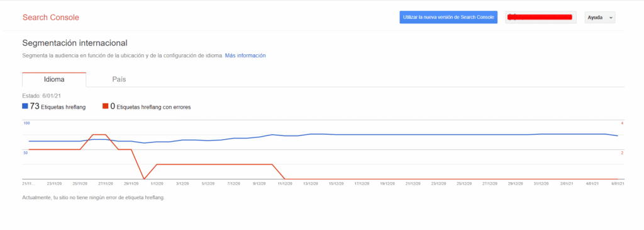Open the Ayuda dropdown menu
This screenshot has width=644, height=230.
599,18
